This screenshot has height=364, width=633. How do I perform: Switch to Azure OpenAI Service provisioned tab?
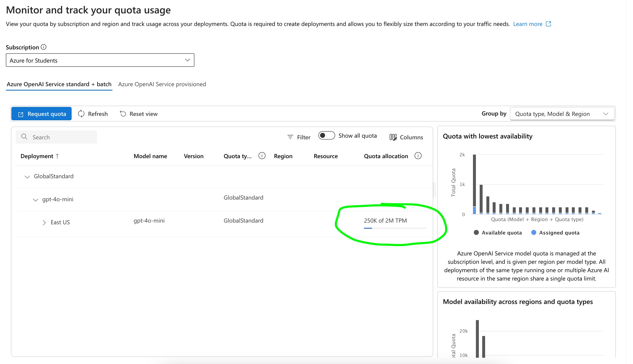tap(162, 84)
